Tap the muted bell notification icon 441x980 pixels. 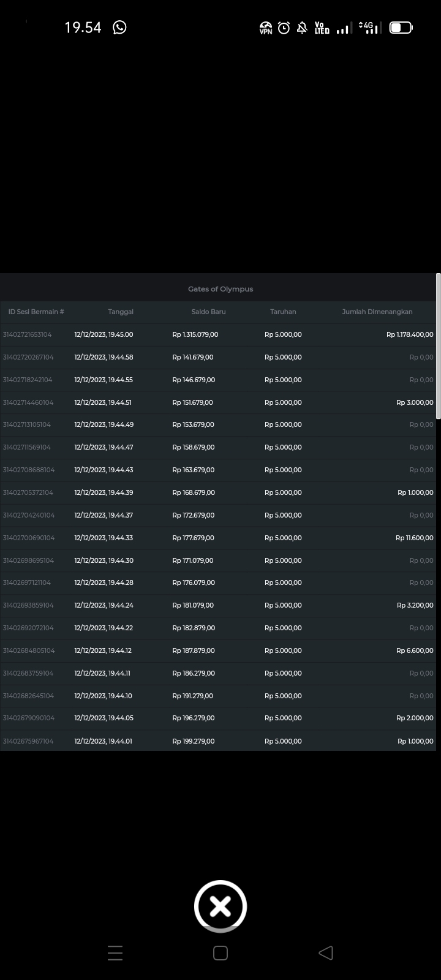click(x=302, y=28)
